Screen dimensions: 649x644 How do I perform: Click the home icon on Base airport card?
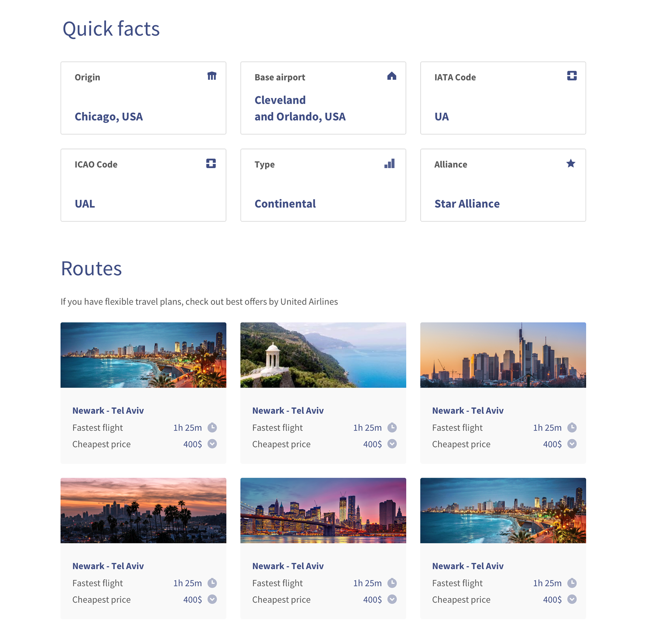[391, 76]
